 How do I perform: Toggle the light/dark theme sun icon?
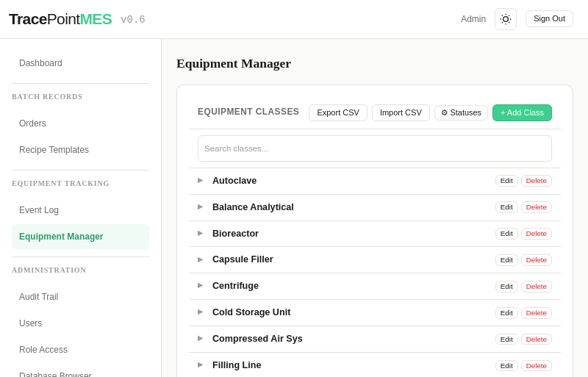506,19
